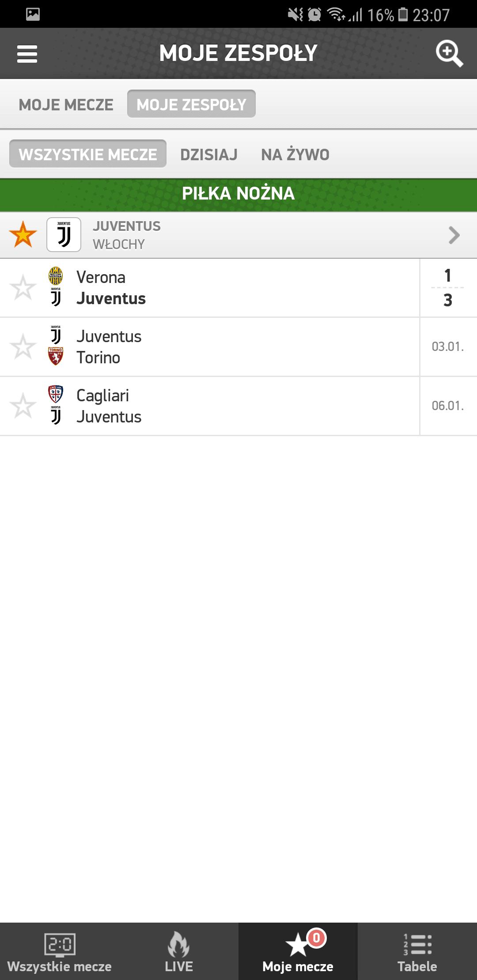Unfavorite Juventus with the orange star

point(23,235)
